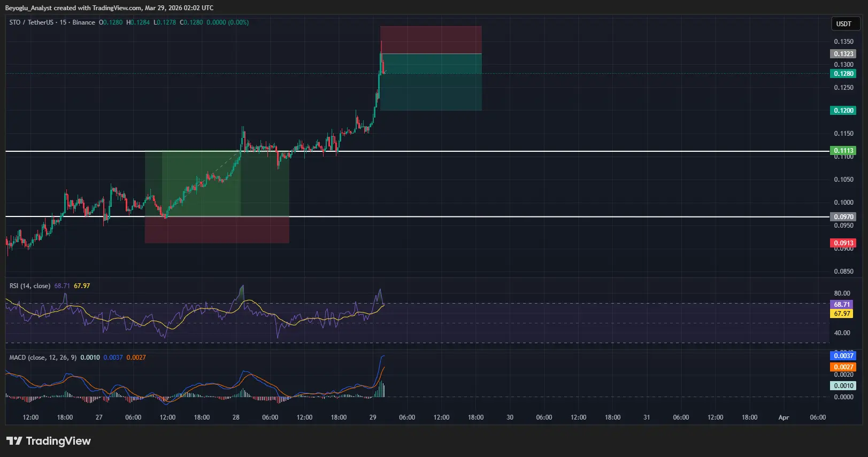Click the 0.1350 price scale label

(844, 42)
